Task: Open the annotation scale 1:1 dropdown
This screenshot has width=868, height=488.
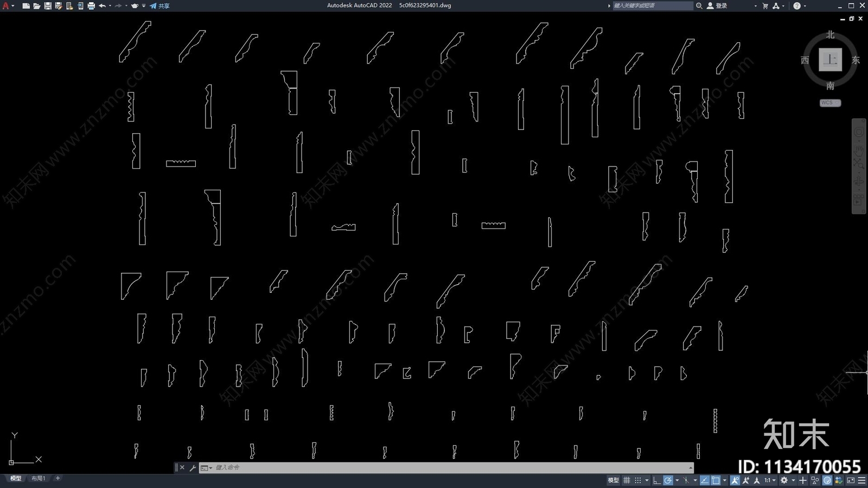Action: click(770, 480)
